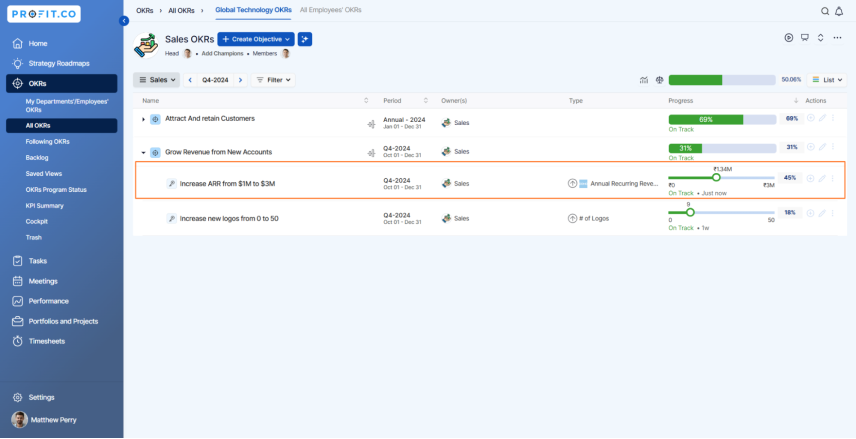Open Increase ARR from $1M to $3M

[227, 183]
